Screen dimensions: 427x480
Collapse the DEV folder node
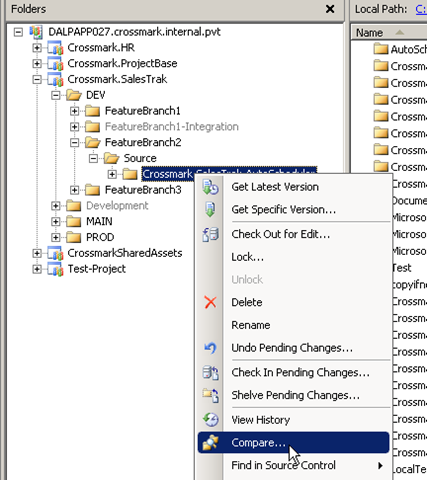[56, 95]
